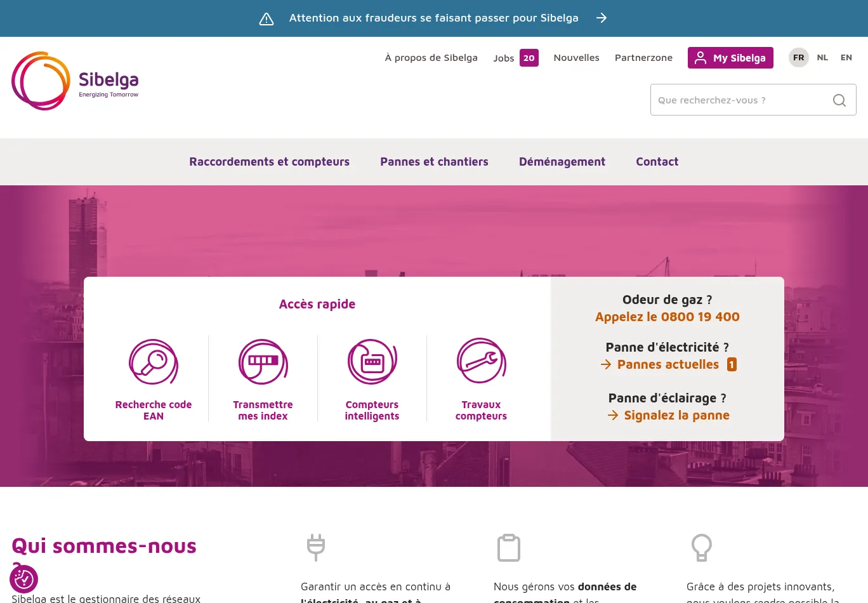Screen dimensions: 868x603
Task: Select the Transmettre mes index meter icon
Action: (x=263, y=362)
